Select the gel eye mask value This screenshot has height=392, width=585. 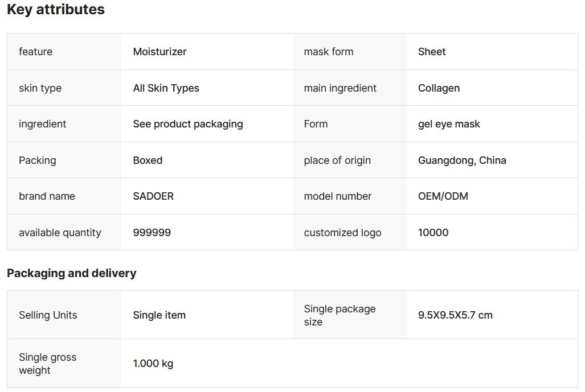click(449, 124)
